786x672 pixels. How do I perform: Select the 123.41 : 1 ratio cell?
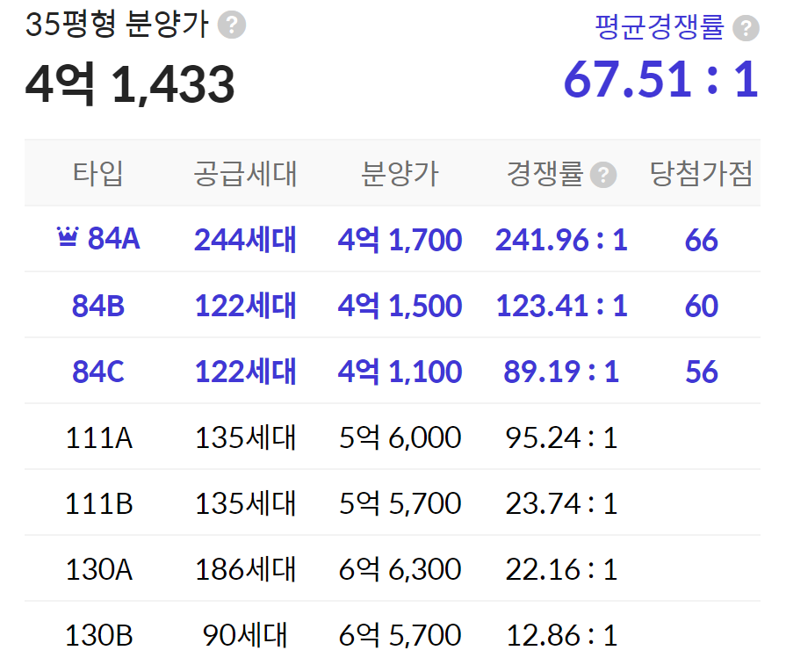tap(561, 306)
